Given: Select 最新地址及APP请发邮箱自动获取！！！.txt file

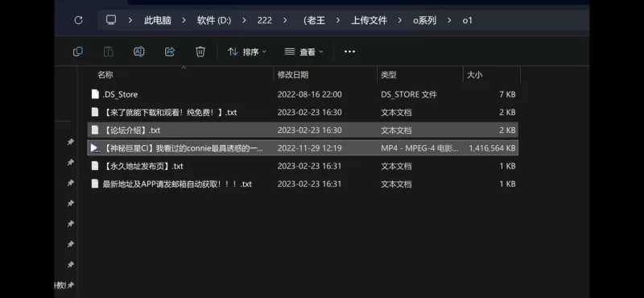Looking at the screenshot, I should (303, 184).
